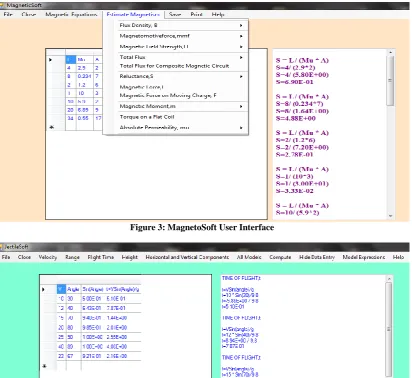The width and height of the screenshot is (412, 378).
Task: Click the new-row asterisk in MagneticSoft grid
Action: pyautogui.click(x=52, y=127)
